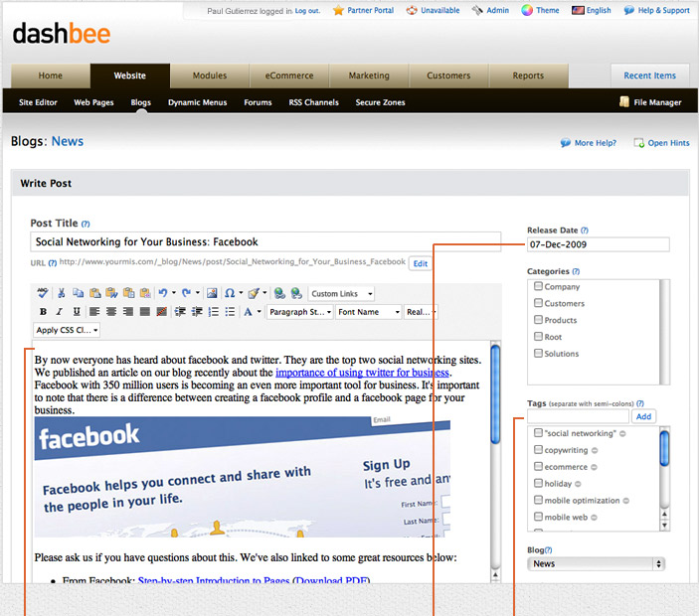Switch to the eCommerce tab
The width and height of the screenshot is (699, 616).
[x=289, y=76]
